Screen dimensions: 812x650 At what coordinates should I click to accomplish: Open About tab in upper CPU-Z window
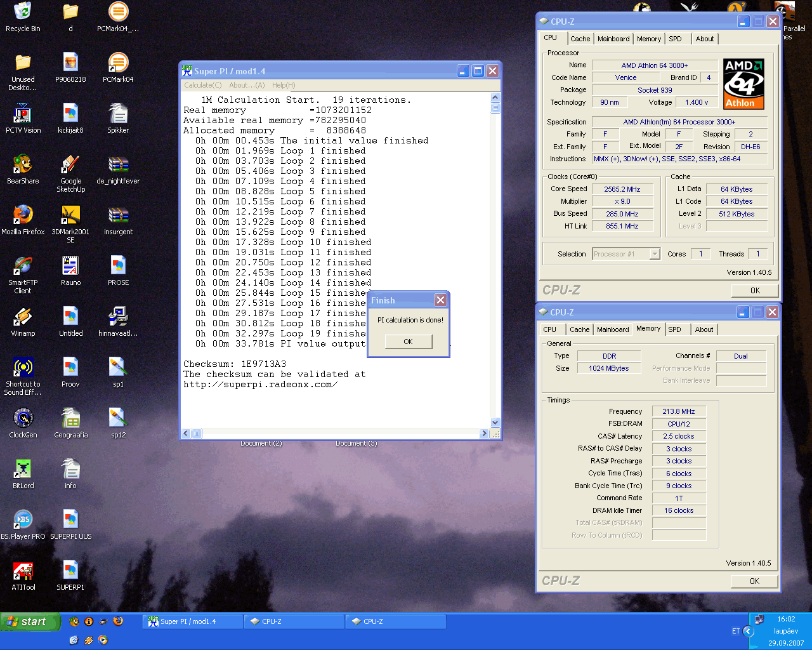[x=704, y=39]
